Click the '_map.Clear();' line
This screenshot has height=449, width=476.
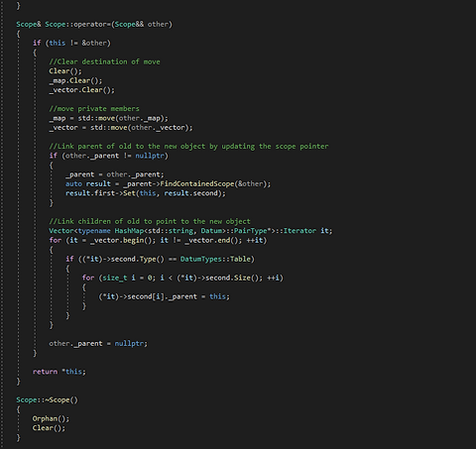pyautogui.click(x=75, y=80)
